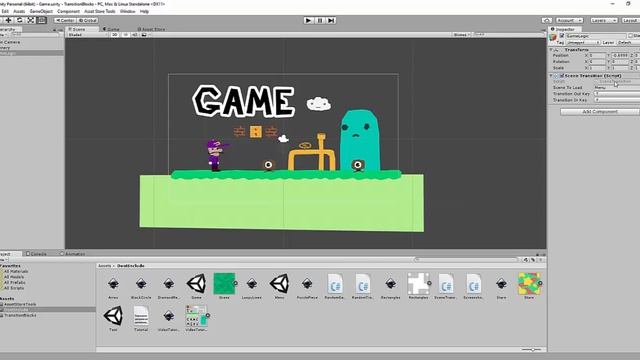The width and height of the screenshot is (640, 360).
Task: Open the Window menu
Action: coord(127,11)
